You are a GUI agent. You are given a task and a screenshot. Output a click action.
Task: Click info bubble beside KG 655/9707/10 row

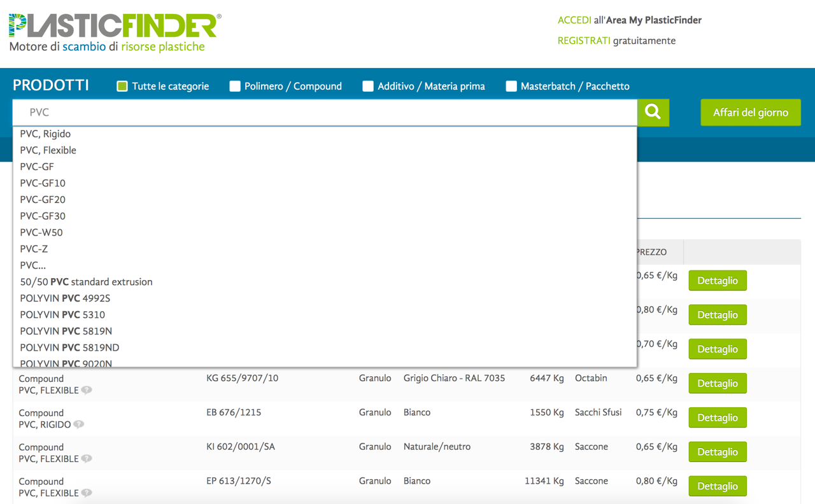(x=87, y=390)
